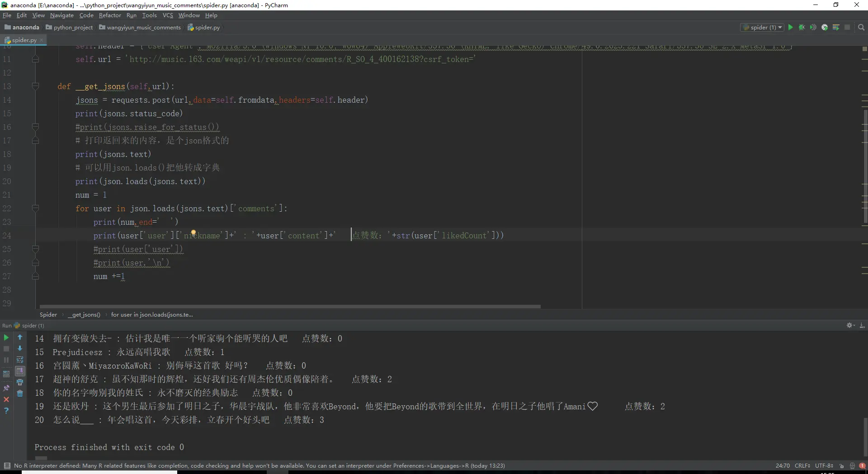Click the error stripe indicator at editor top right
Screen dimensions: 868x474
pyautogui.click(x=864, y=49)
